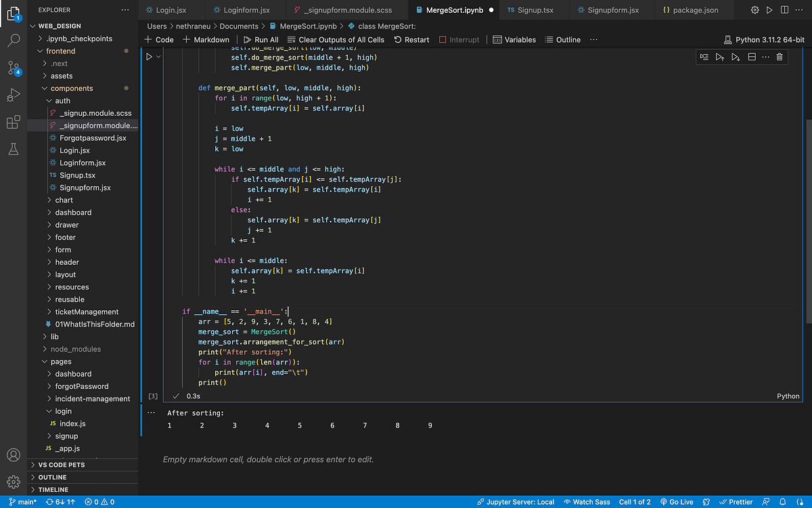This screenshot has height=508, width=812.
Task: Expand the node_modules folder
Action: tap(76, 349)
